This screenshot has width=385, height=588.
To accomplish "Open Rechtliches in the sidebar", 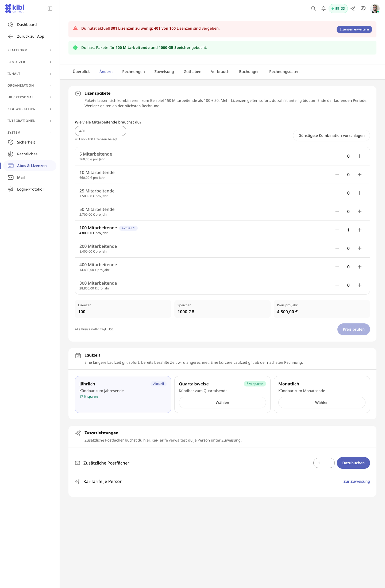I will 30,154.
